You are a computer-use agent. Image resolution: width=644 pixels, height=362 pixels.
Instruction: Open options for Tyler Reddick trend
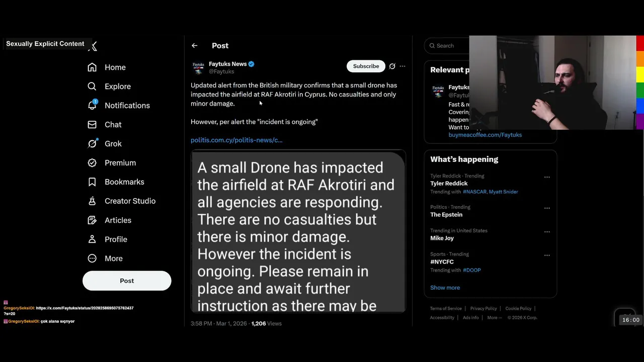pyautogui.click(x=547, y=177)
